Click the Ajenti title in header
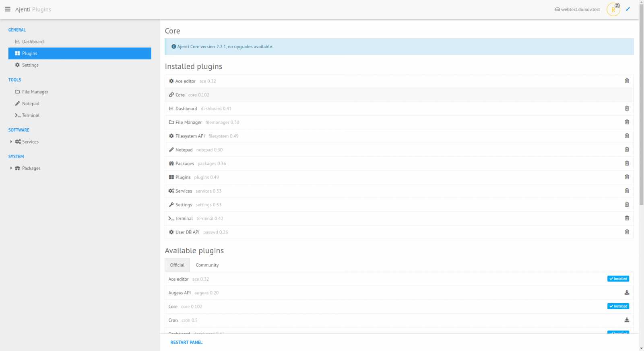 23,9
